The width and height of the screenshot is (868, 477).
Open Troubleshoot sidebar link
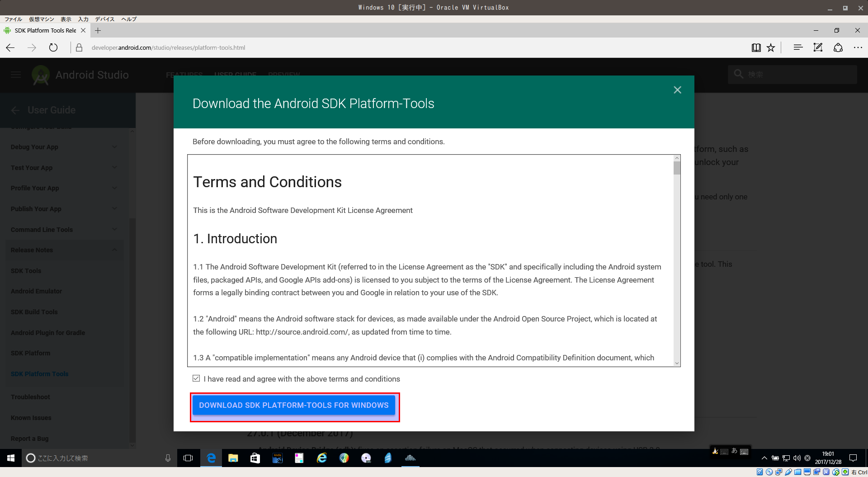pos(30,397)
